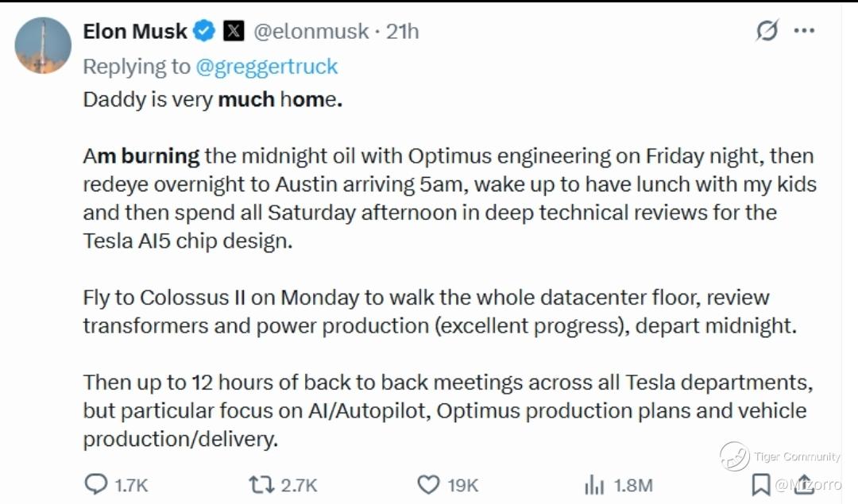858x504 pixels.
Task: Open the repost arrows menu
Action: coord(259,483)
